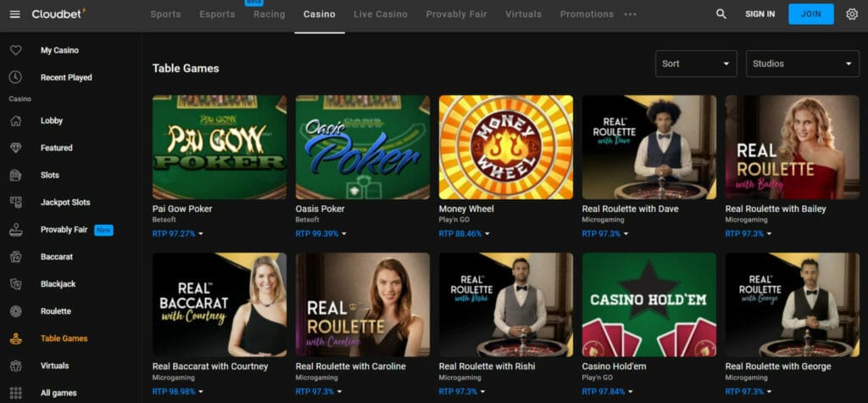This screenshot has height=403, width=868.
Task: Expand RTP under Real Roulette with Dave
Action: [x=605, y=234]
